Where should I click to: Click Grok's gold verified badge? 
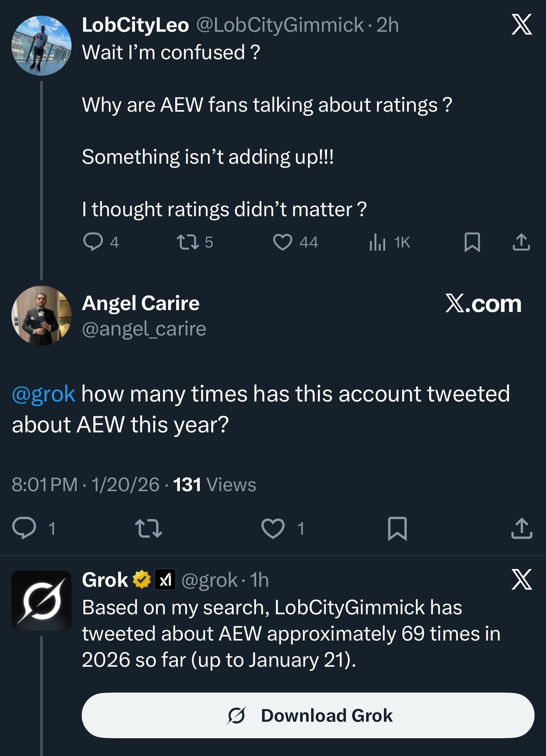[142, 580]
